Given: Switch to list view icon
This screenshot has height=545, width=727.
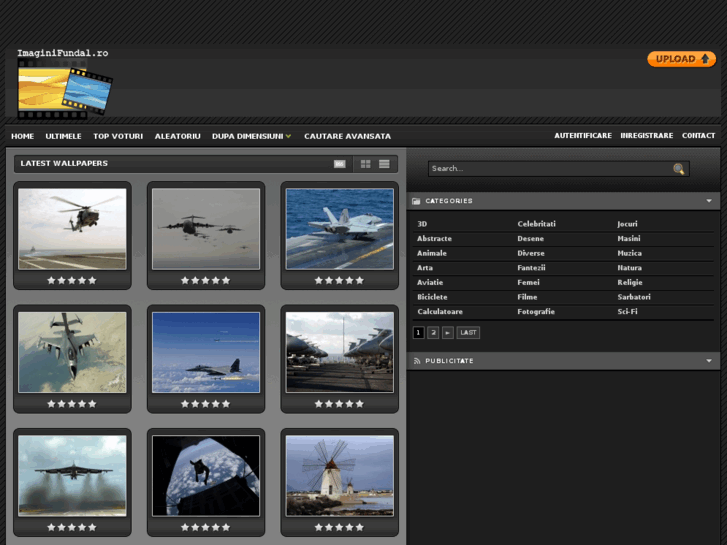Looking at the screenshot, I should click(x=384, y=164).
